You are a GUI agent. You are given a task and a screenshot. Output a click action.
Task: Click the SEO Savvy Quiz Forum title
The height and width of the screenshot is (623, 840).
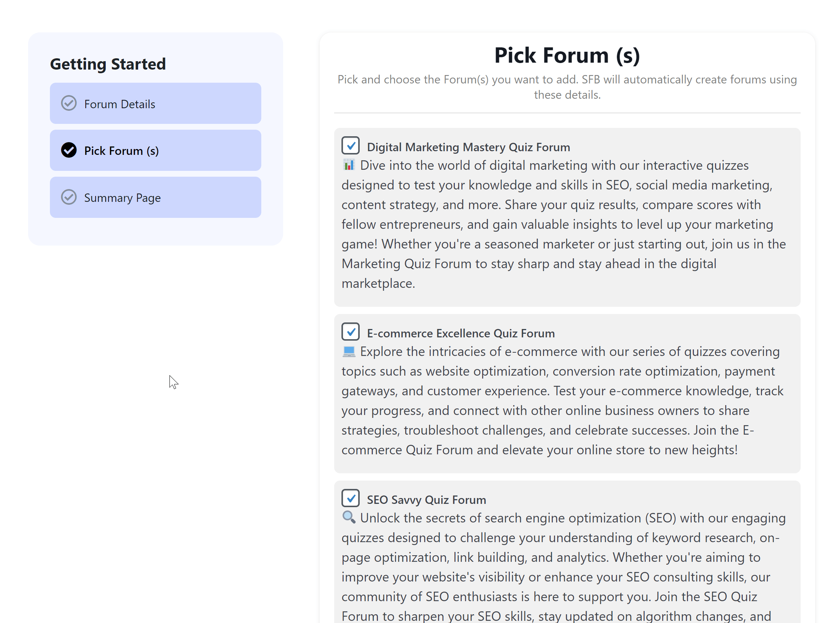pos(426,500)
